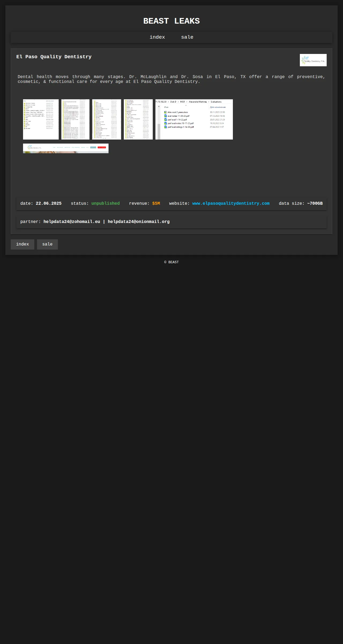
Task: Visit www.elpasoqualitydentistry.com website link
Action: click(x=231, y=203)
